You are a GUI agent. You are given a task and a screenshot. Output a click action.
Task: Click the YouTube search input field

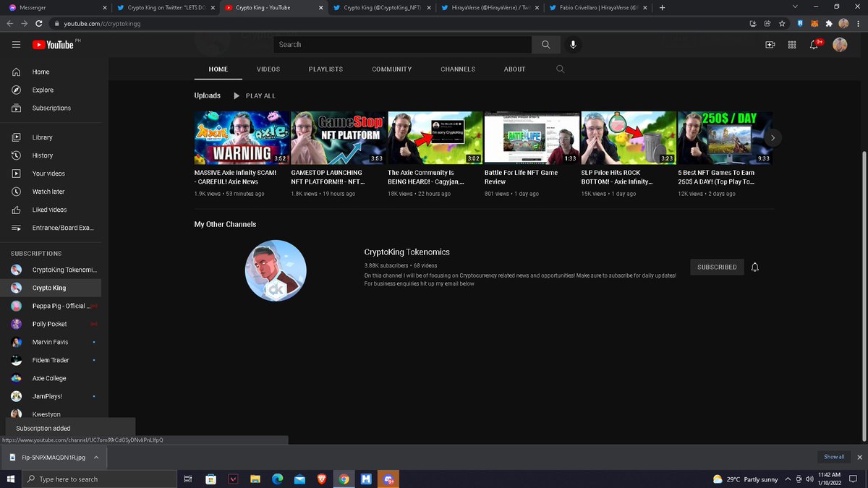pos(402,45)
